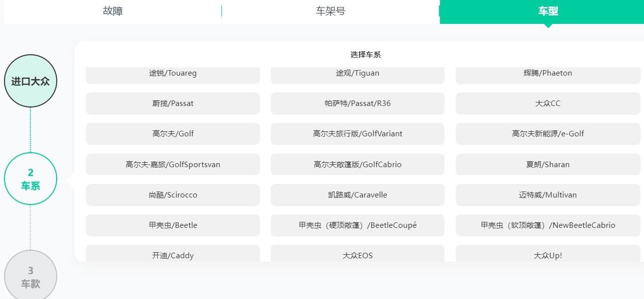
Task: Choose 高尔夫旅行版/GolfVariant series
Action: click(x=357, y=133)
